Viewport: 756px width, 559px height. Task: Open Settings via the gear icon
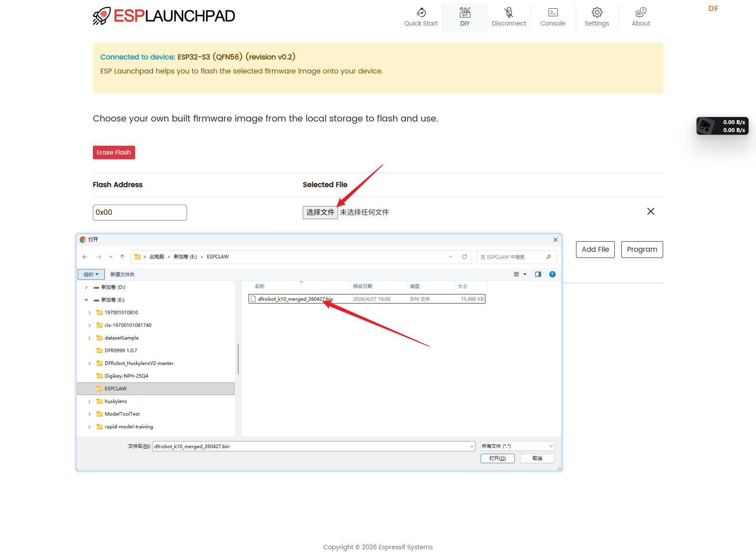597,13
